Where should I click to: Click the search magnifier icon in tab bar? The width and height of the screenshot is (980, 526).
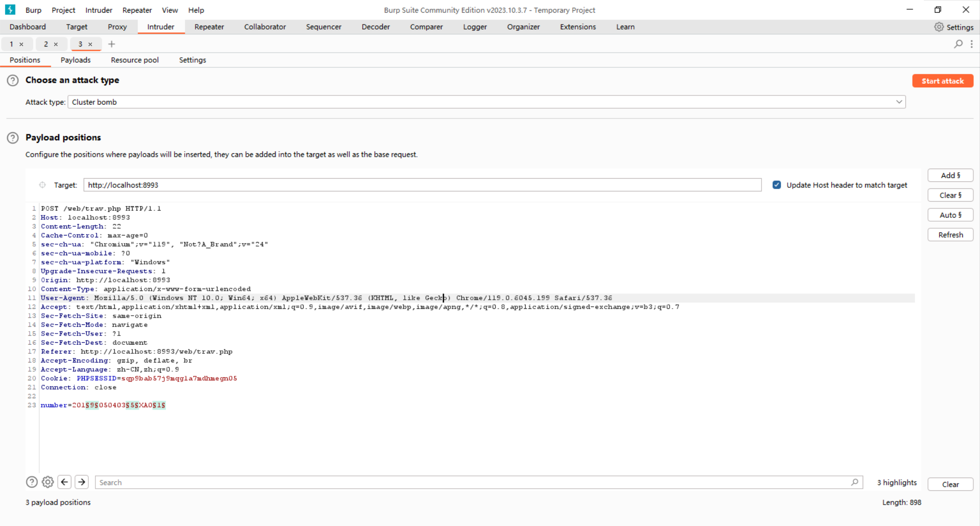(958, 44)
